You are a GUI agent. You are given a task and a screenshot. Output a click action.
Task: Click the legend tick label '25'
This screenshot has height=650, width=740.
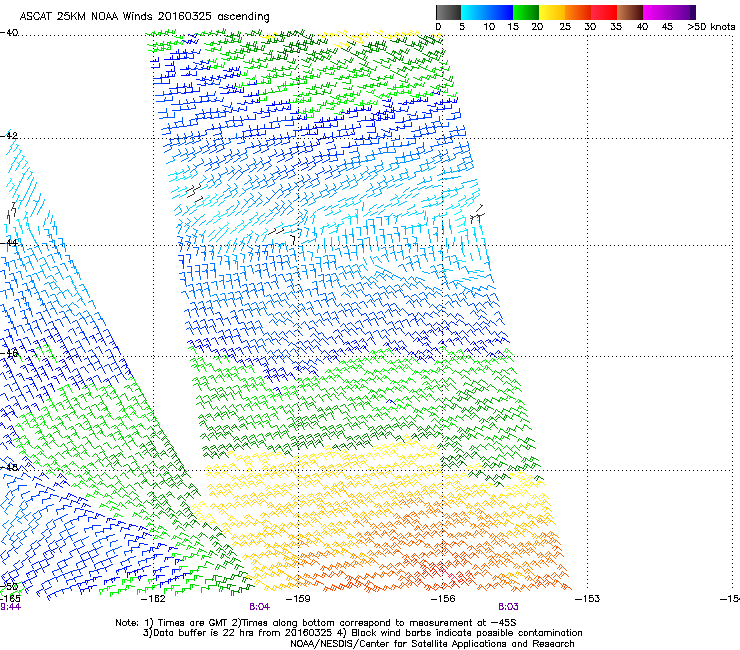pos(564,27)
